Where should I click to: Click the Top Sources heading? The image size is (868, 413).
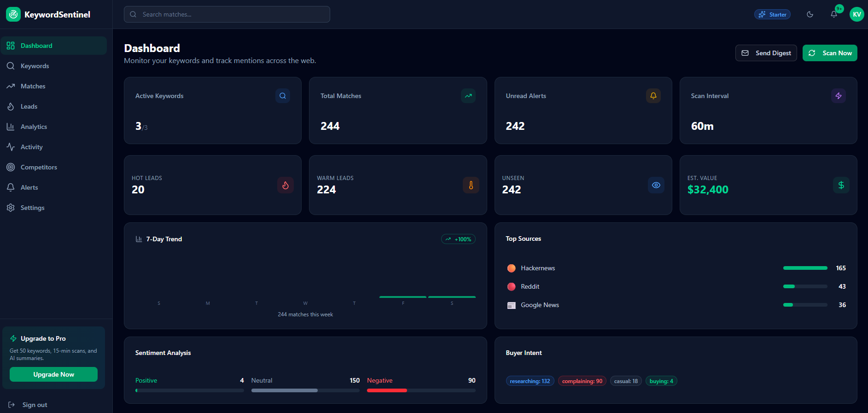tap(524, 238)
